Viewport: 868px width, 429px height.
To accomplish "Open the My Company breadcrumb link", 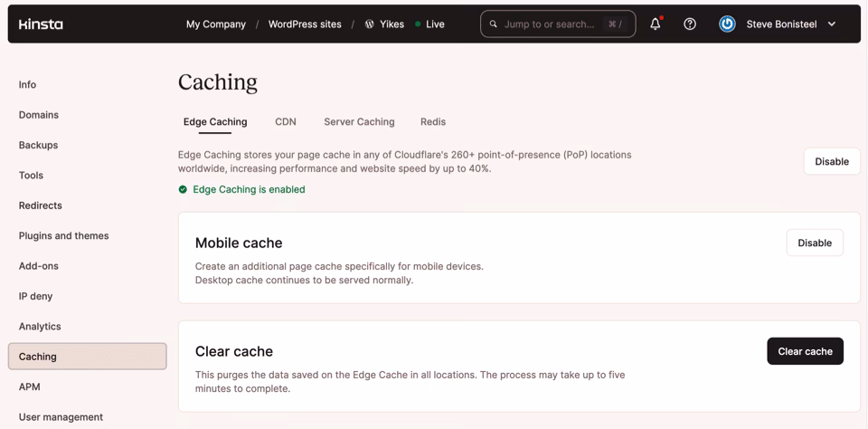I will (x=215, y=24).
